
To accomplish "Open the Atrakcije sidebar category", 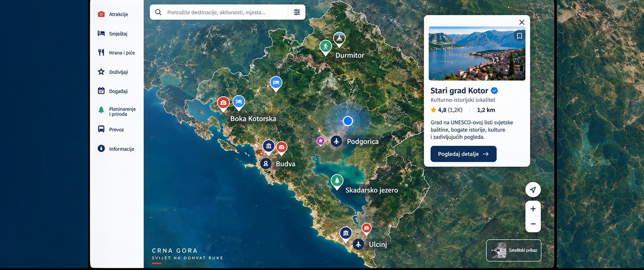I will (x=113, y=14).
